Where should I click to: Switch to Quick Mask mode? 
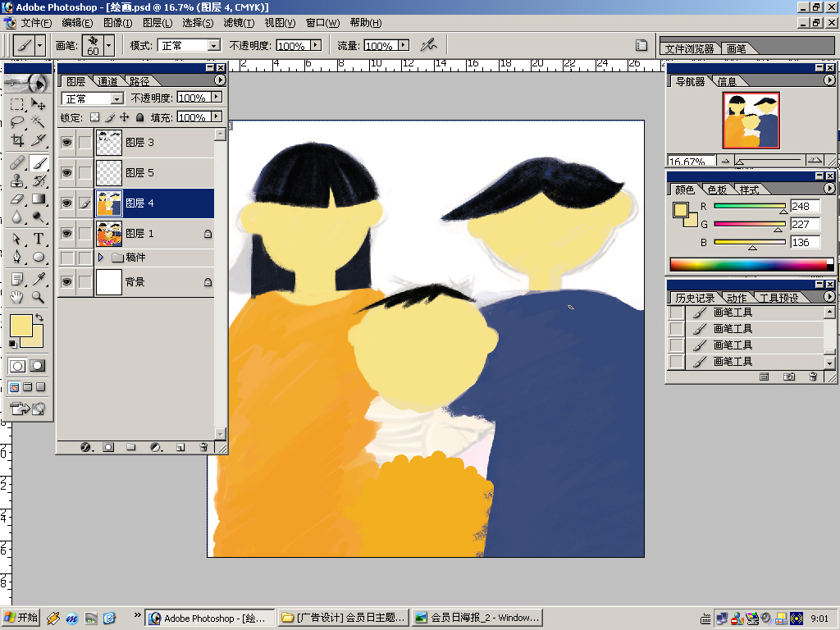(37, 366)
